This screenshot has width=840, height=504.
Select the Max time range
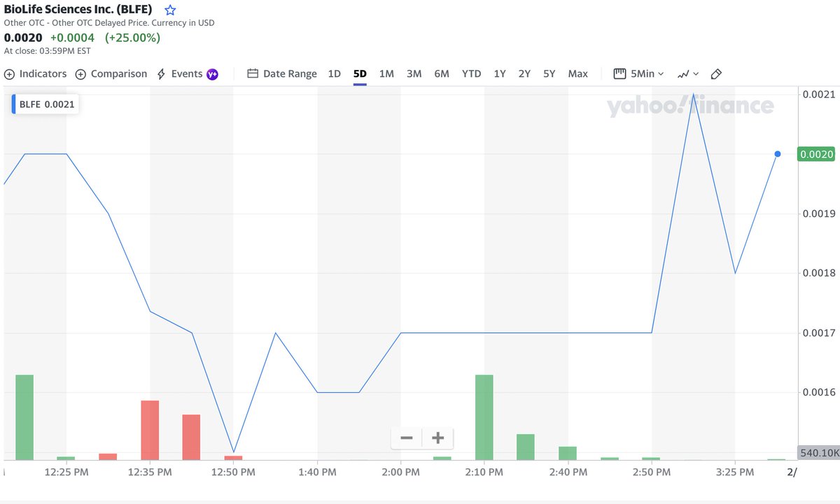coord(578,73)
